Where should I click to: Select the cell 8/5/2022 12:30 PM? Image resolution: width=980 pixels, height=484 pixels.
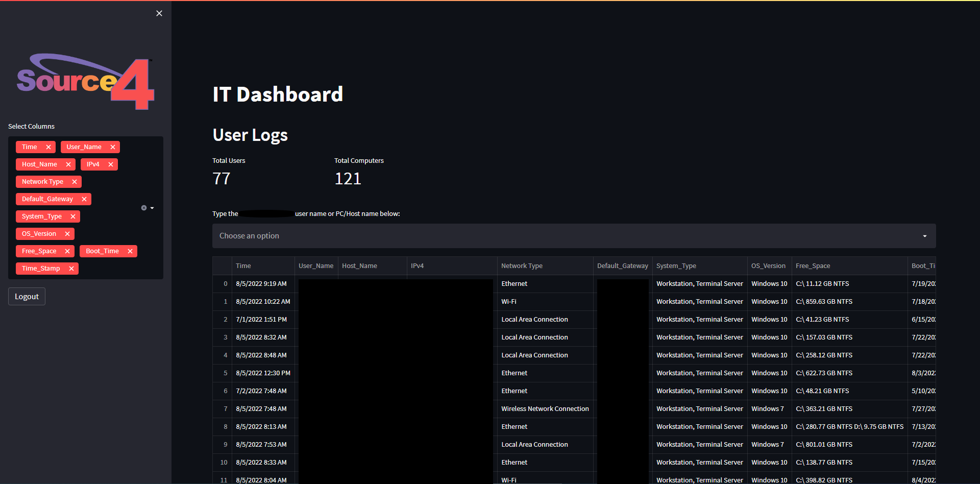point(263,373)
